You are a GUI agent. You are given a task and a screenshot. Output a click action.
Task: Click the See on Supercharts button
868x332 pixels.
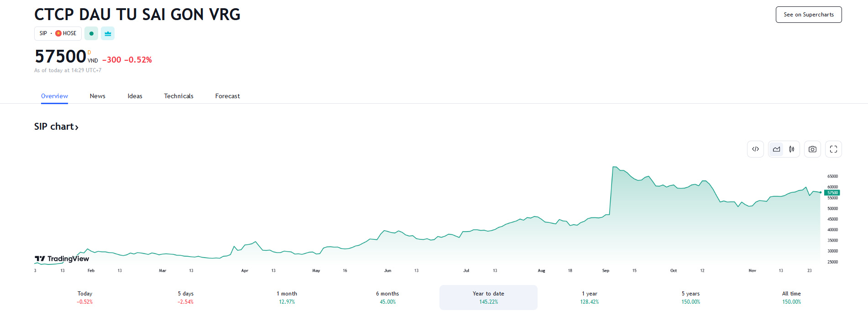[809, 15]
